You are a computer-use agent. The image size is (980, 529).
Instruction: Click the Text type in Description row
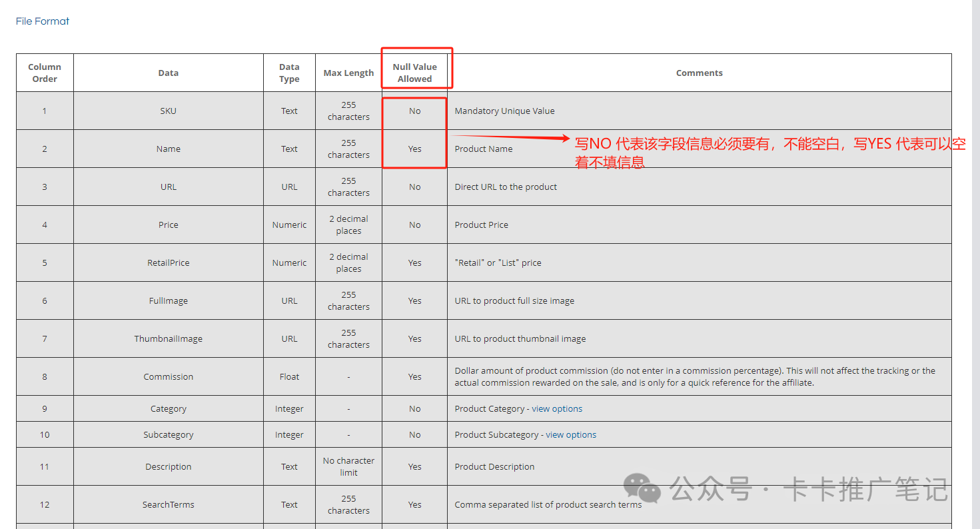click(x=289, y=466)
